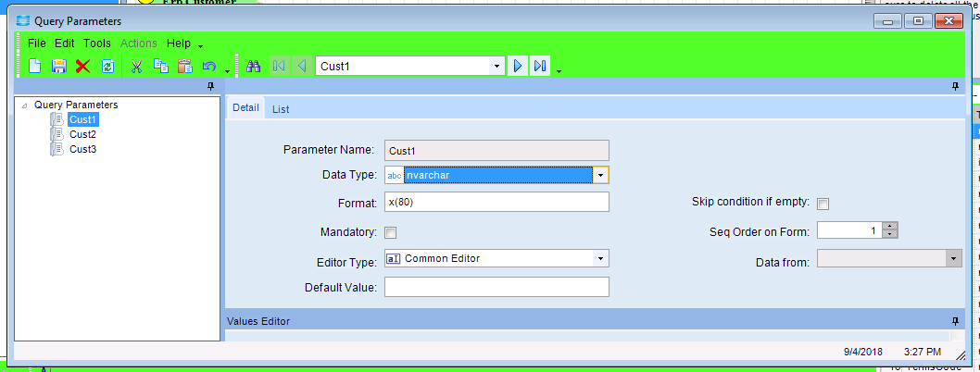
Task: Collapse the Query Parameters tree root
Action: [24, 105]
